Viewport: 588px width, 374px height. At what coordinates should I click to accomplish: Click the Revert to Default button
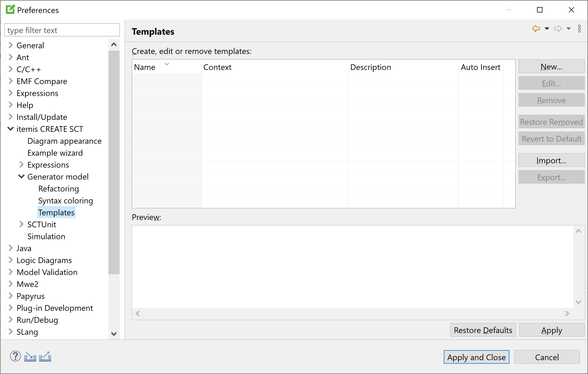551,139
